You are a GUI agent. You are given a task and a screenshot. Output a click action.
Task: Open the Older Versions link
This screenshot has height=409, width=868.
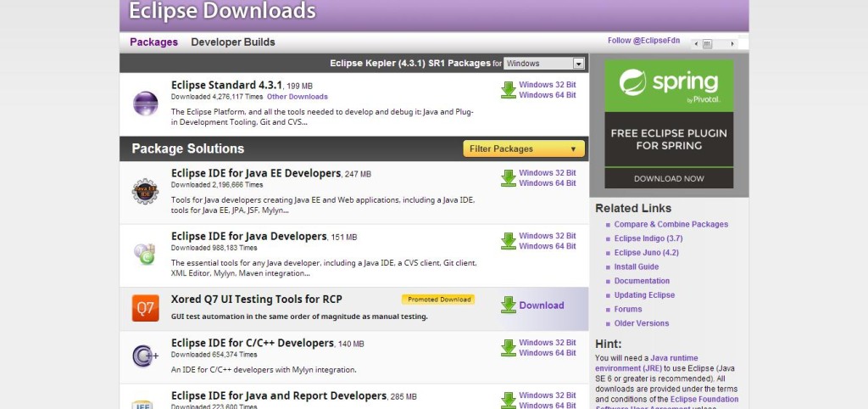click(x=642, y=323)
